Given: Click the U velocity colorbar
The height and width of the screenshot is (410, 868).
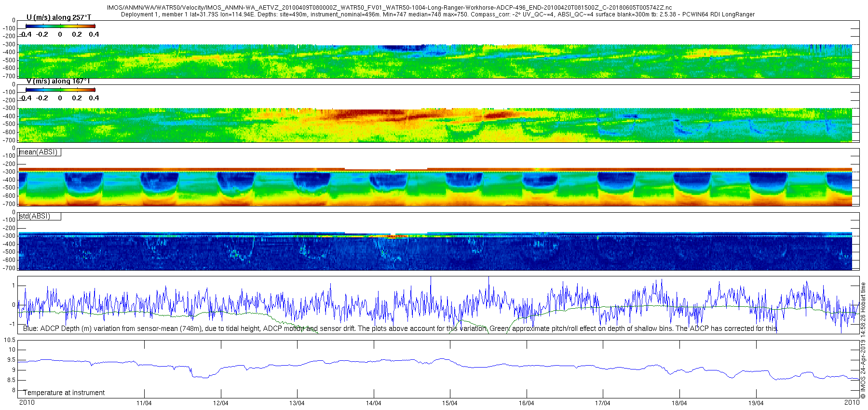Looking at the screenshot, I should (x=60, y=26).
